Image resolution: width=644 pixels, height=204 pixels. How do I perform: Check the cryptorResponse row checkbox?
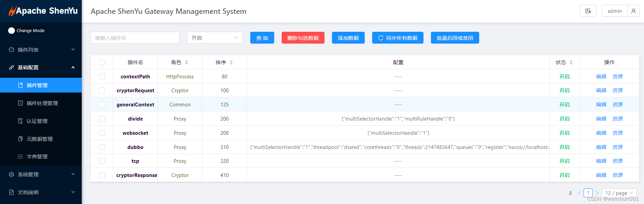pyautogui.click(x=102, y=175)
